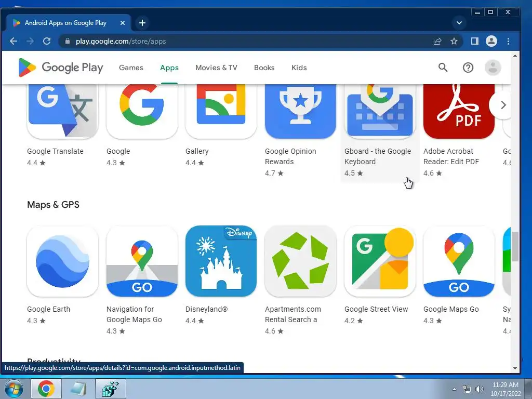
Task: Open the Windows Start button
Action: coord(14,389)
